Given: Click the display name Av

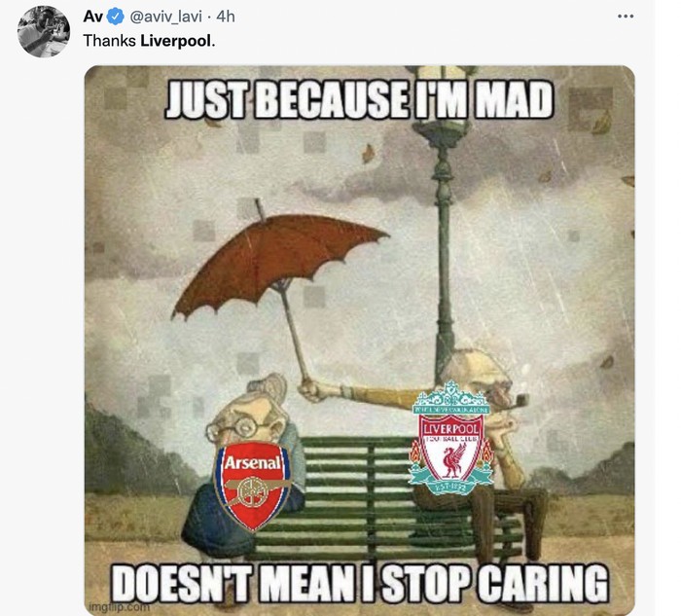Looking at the screenshot, I should [x=93, y=17].
